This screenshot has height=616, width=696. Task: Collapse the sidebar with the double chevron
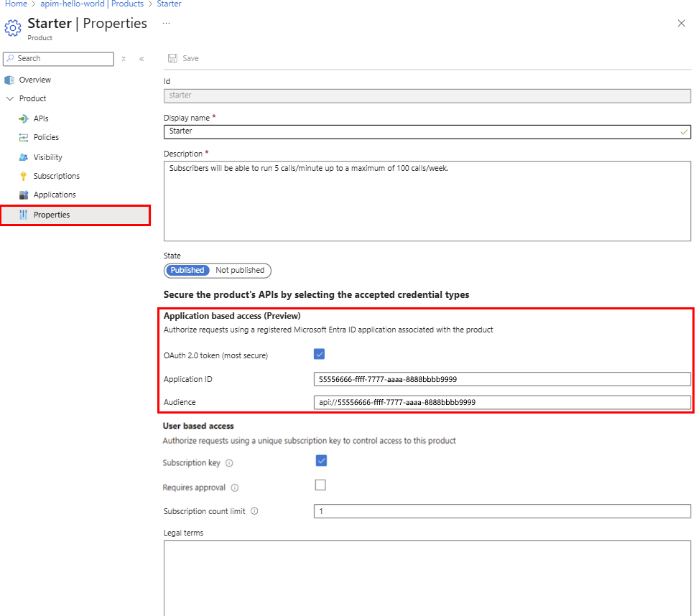coord(141,59)
